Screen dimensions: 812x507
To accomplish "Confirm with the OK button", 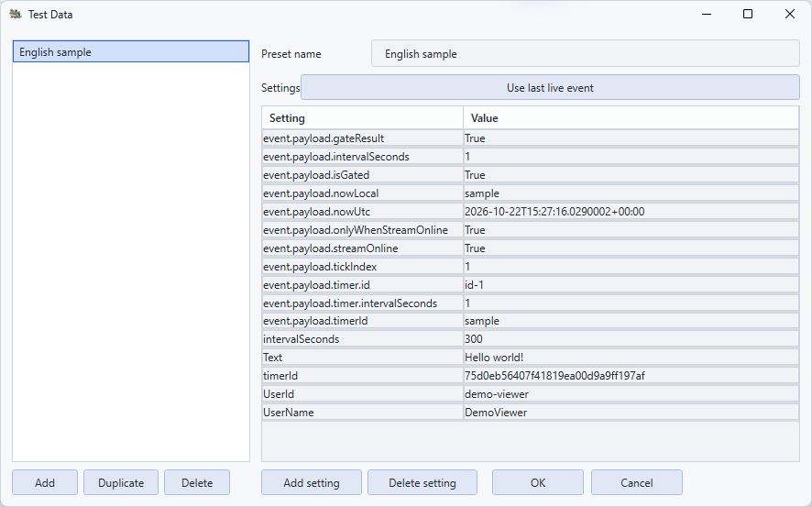I will (538, 482).
